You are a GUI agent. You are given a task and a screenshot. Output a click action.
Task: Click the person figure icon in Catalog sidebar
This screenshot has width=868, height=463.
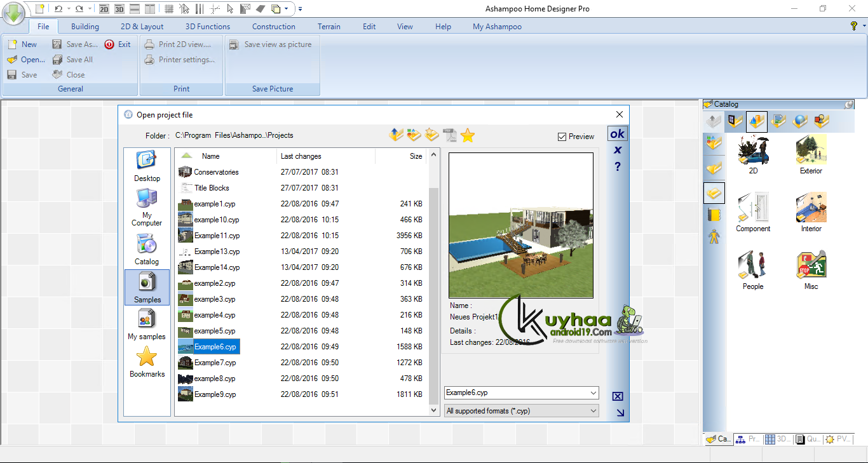(714, 238)
